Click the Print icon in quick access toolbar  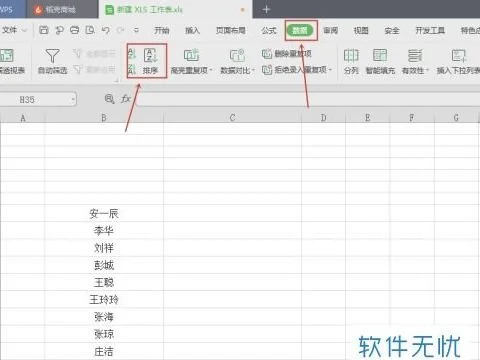tap(75, 30)
